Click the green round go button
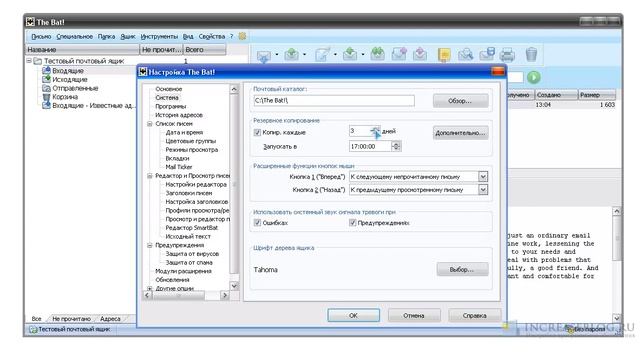Viewport: 640px width, 360px height. coord(533,77)
